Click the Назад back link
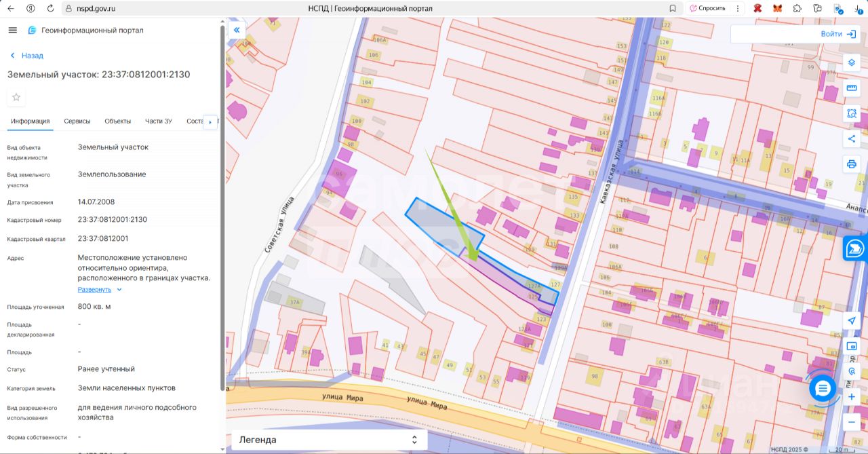 26,56
